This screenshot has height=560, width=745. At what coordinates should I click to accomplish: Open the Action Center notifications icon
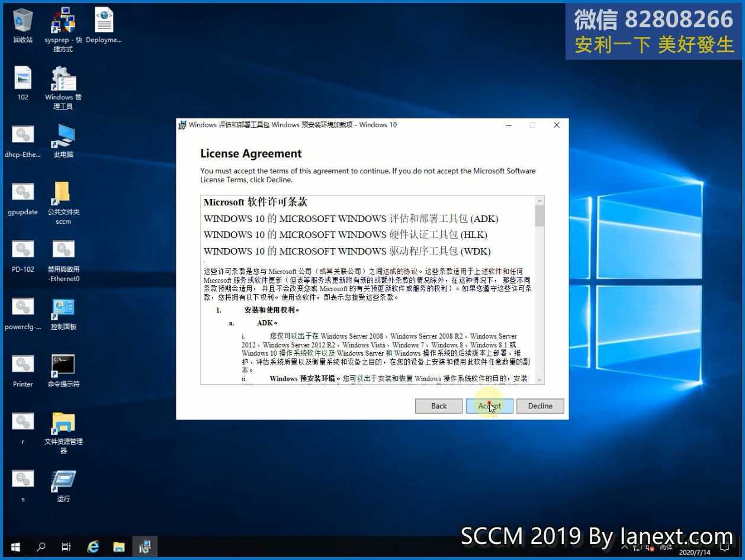coord(725,547)
